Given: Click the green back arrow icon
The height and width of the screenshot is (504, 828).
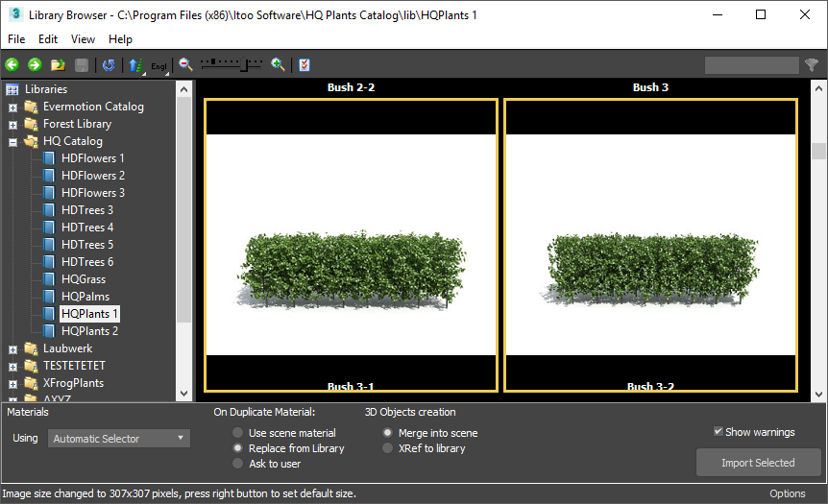Looking at the screenshot, I should [12, 65].
